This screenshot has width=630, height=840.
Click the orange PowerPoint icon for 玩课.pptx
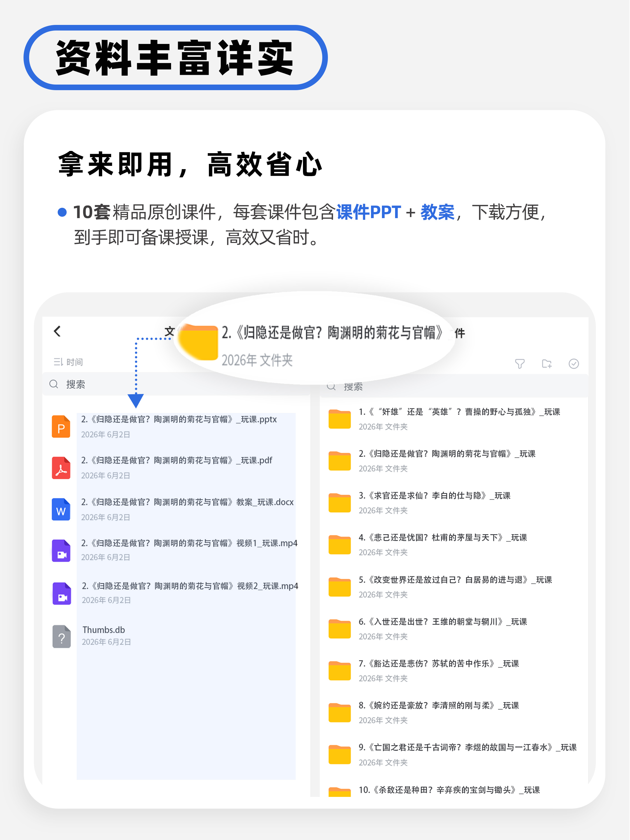point(61,427)
